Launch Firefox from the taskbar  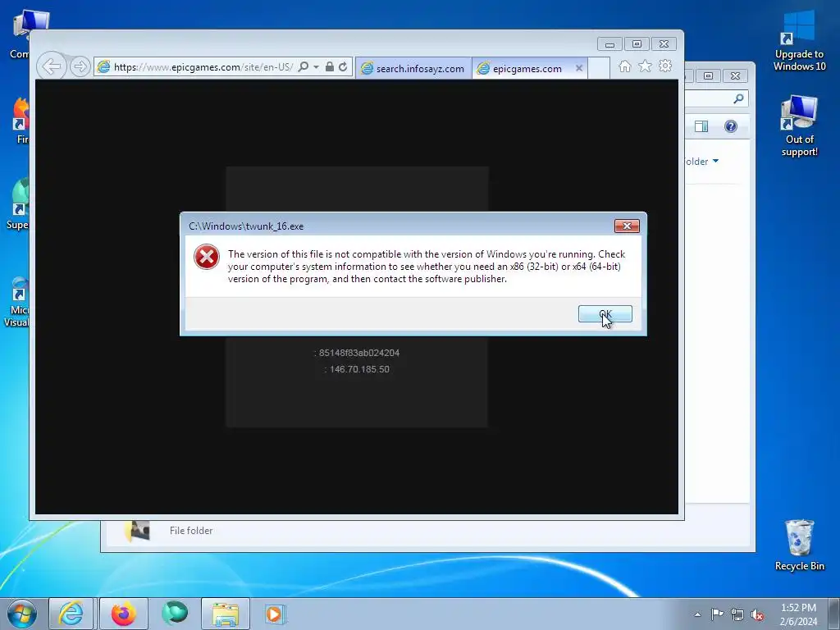123,614
